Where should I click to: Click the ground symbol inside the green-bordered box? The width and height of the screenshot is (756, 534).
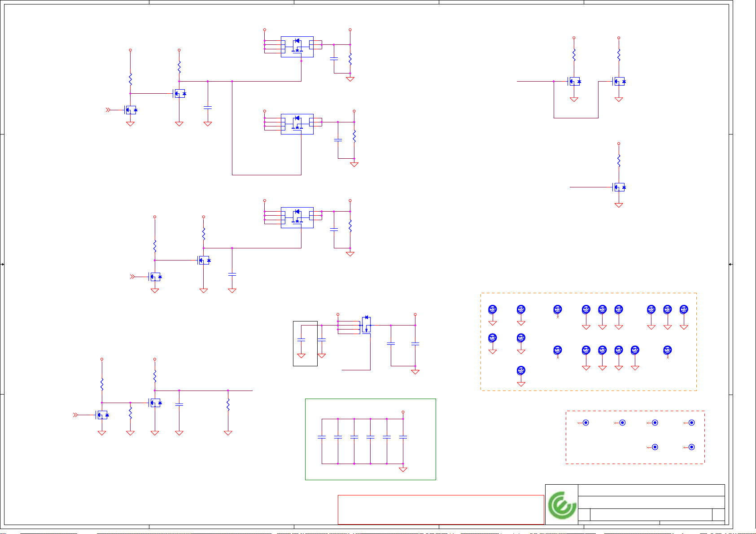[403, 469]
